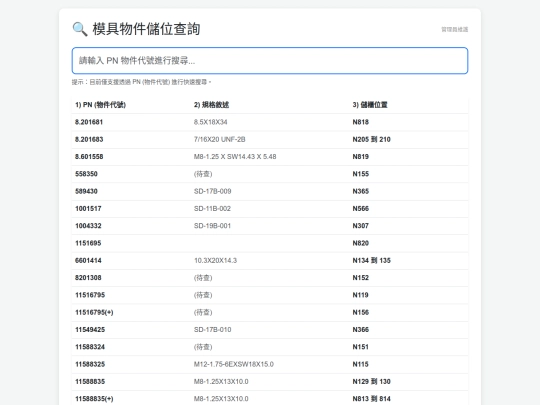Select PN cell 558350
Screen dimensions: 540x405
pos(86,174)
